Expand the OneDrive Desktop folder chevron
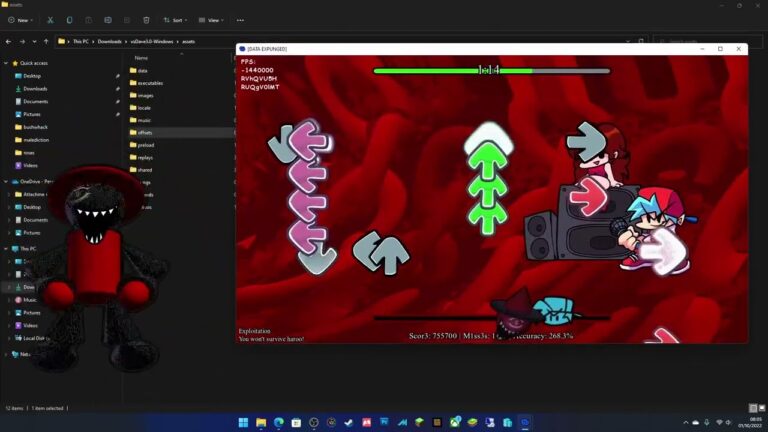This screenshot has height=432, width=768. (x=9, y=207)
